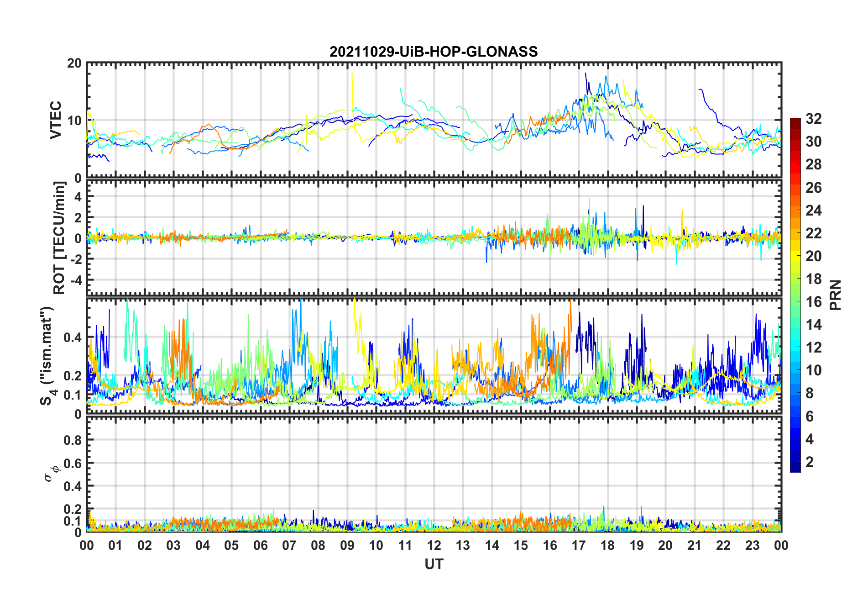The height and width of the screenshot is (590, 868).
Task: Click the 0.4 tick on S4 axis
Action: click(72, 337)
